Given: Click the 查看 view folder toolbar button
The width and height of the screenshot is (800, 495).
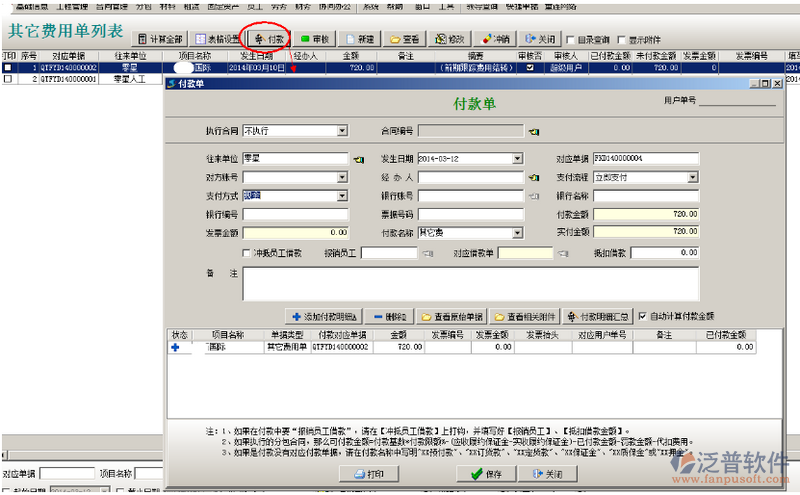Looking at the screenshot, I should tap(404, 39).
